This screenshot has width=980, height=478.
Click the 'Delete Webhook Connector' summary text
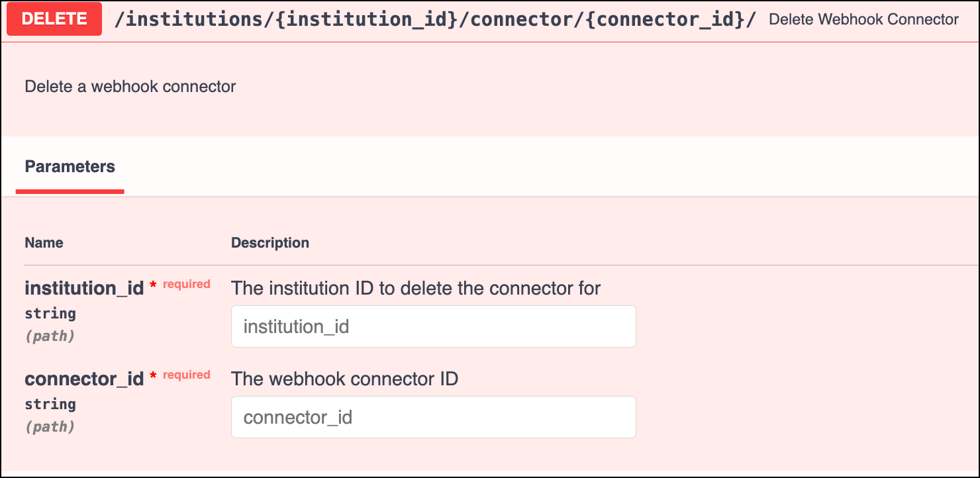(x=863, y=19)
